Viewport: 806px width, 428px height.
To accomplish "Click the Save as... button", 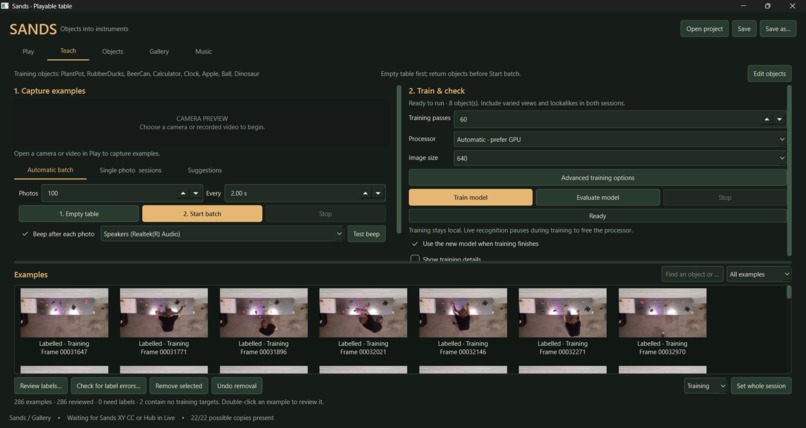I will point(778,29).
